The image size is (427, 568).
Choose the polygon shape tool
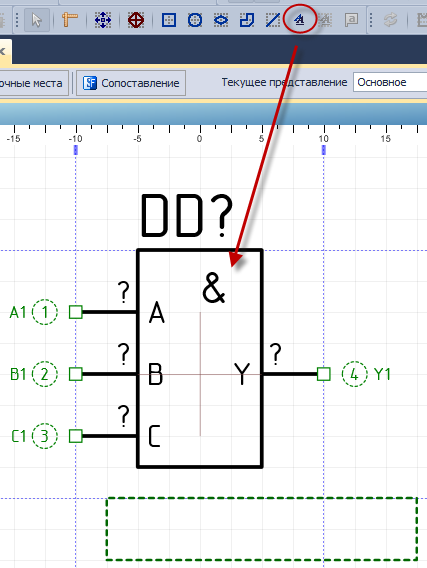coord(247,20)
